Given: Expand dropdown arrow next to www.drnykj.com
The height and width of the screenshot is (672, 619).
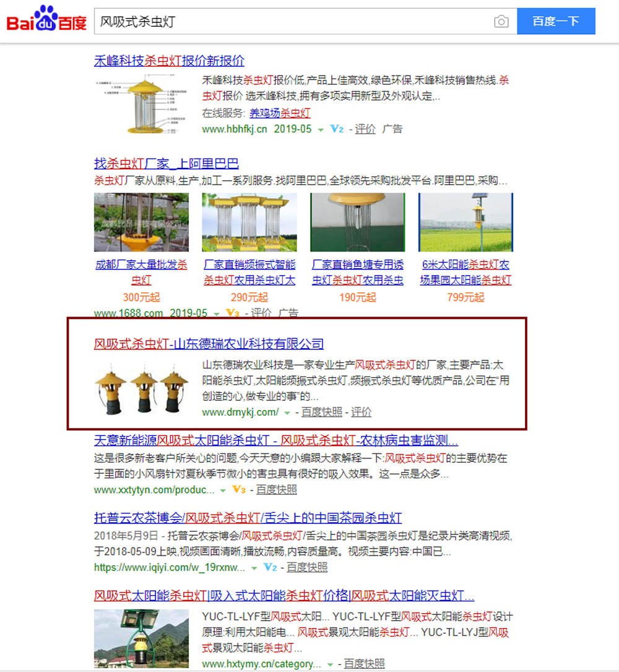Looking at the screenshot, I should point(287,412).
